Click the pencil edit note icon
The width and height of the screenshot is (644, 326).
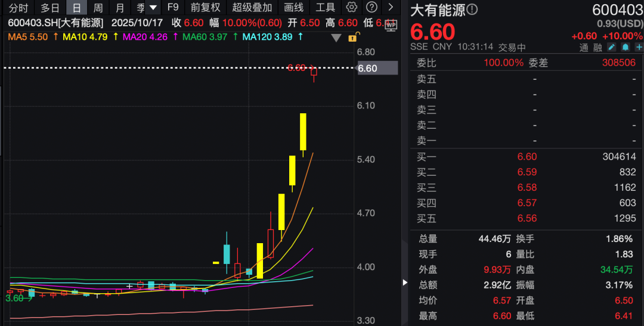tap(612, 47)
